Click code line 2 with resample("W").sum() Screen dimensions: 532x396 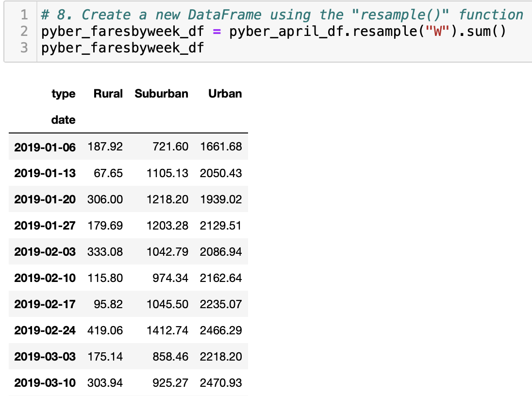coord(273,31)
